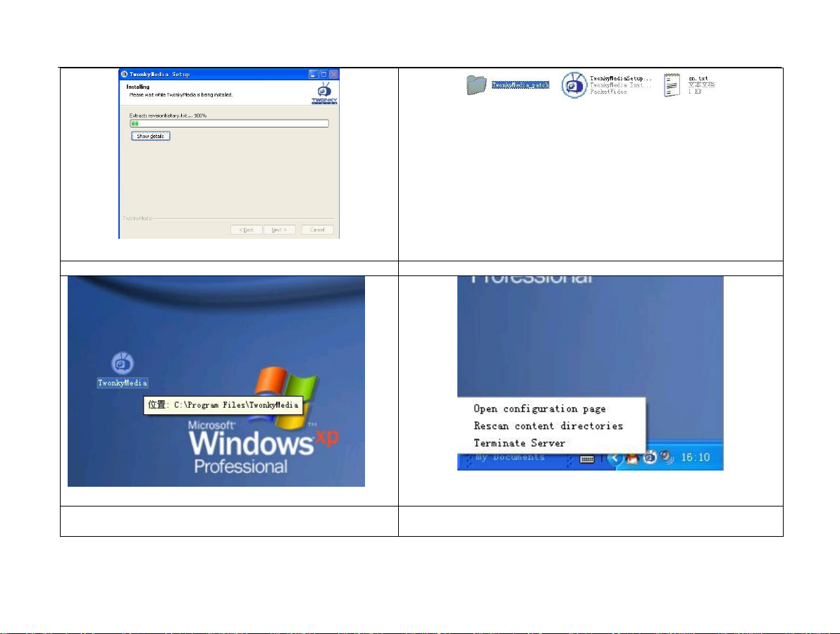This screenshot has width=840, height=634.
Task: Click the 'C:\Program Files\TwonkyMedia' location tooltip
Action: (x=223, y=405)
